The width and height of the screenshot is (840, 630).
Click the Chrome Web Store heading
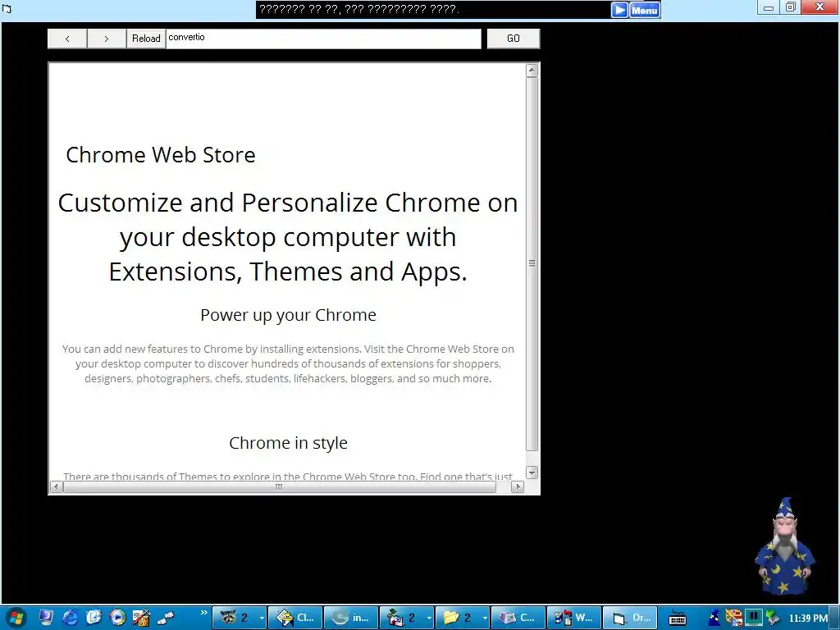161,155
